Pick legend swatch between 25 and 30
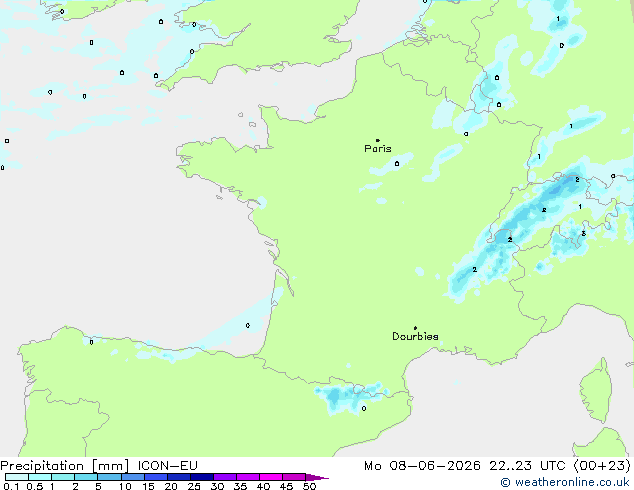This screenshot has height=490, width=634. 202,477
